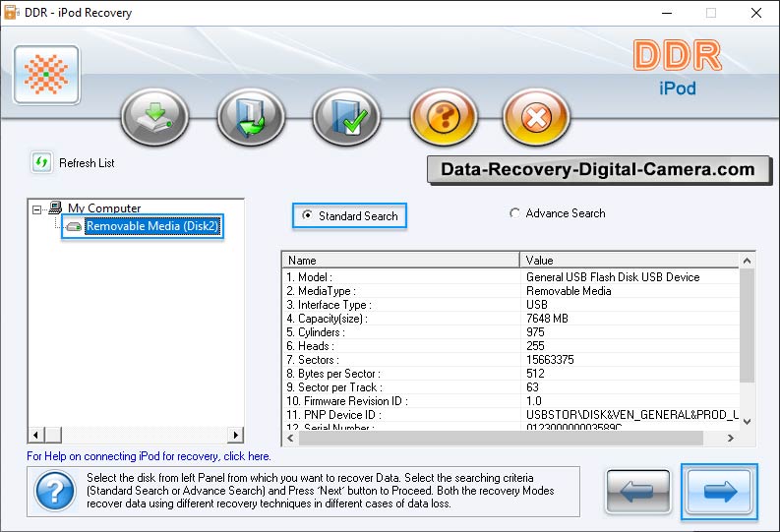Select the '9. Sector per Track :' row

(510, 387)
